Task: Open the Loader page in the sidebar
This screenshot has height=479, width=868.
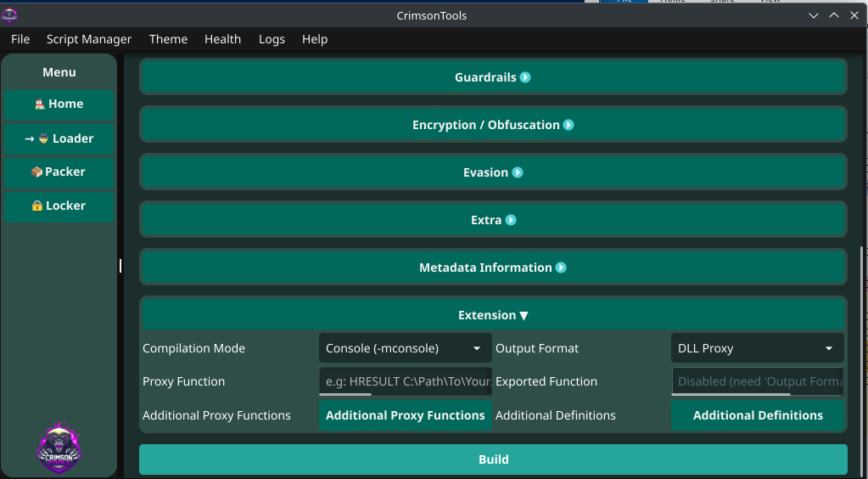Action: coord(59,138)
